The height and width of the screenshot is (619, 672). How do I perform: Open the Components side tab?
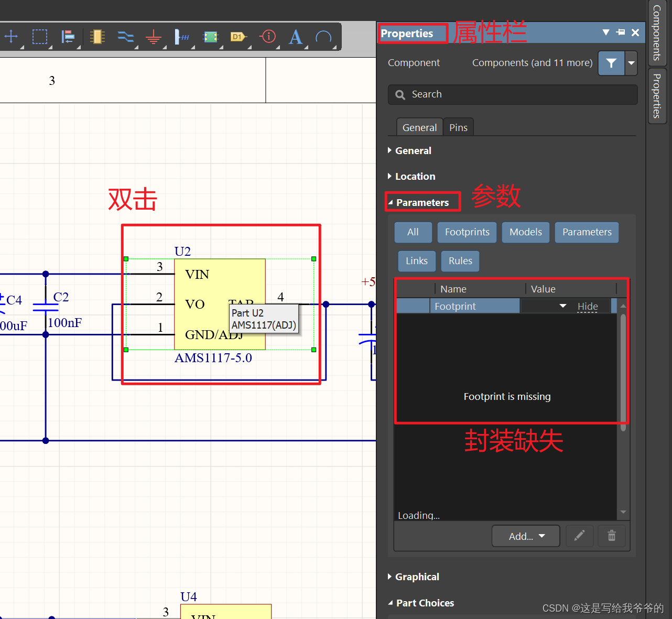point(657,32)
